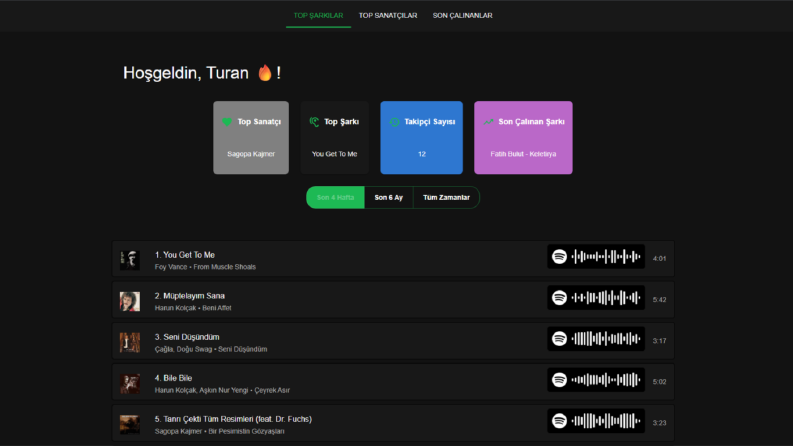Click the green heart icon in Top Sanatçı card

pyautogui.click(x=227, y=122)
